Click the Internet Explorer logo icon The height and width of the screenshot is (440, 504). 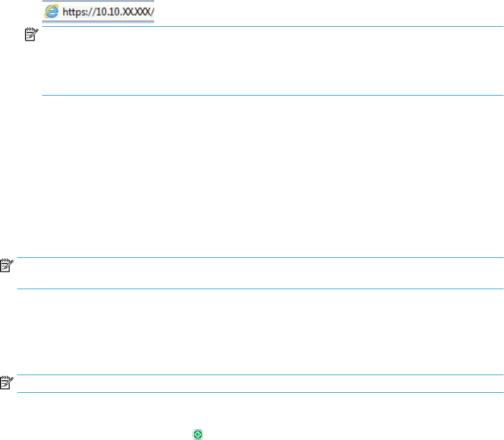pos(51,12)
